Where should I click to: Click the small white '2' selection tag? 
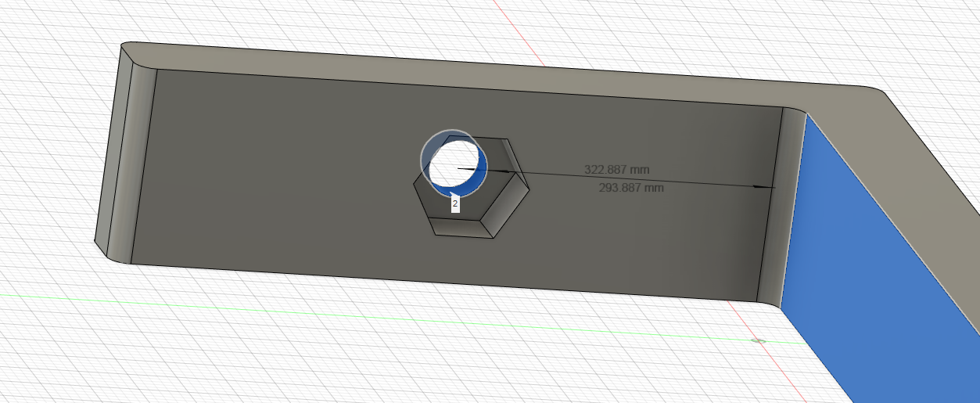click(455, 203)
